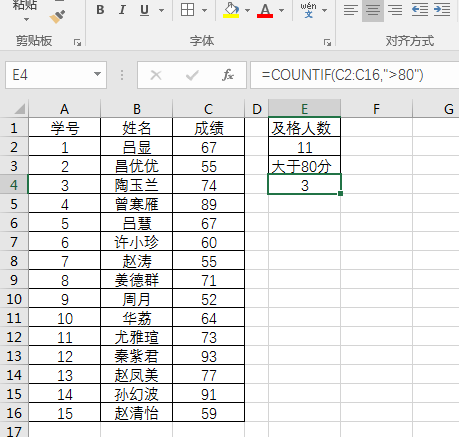Open underline style dropdown arrow

[161, 10]
